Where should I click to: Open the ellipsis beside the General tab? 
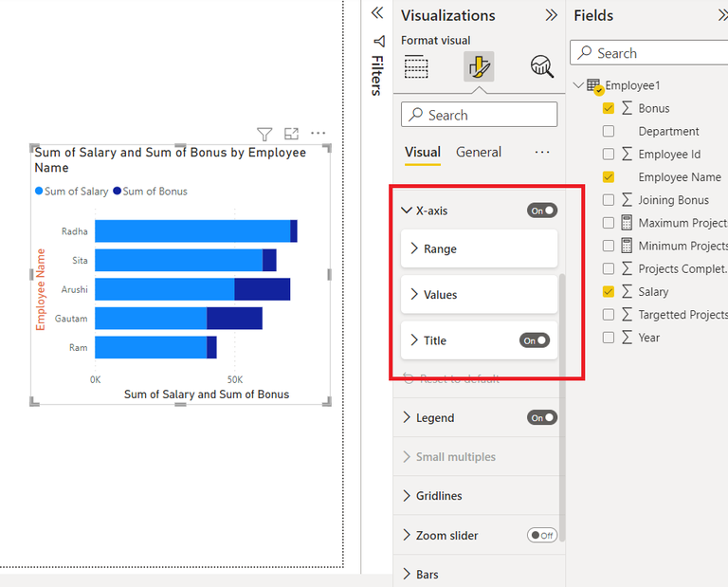coord(542,152)
